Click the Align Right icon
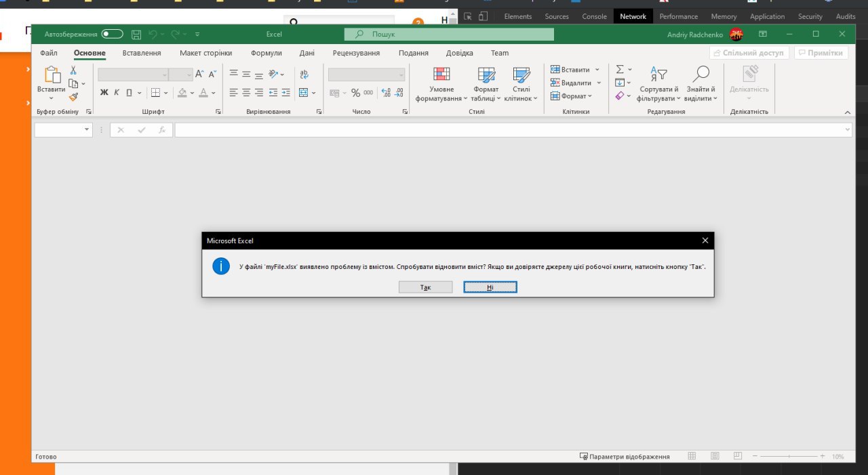 pyautogui.click(x=259, y=93)
